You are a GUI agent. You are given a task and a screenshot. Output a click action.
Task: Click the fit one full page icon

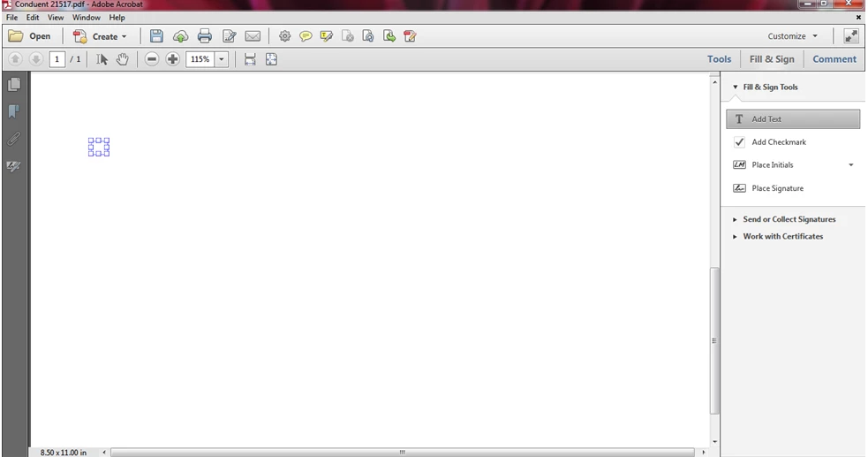pos(271,59)
